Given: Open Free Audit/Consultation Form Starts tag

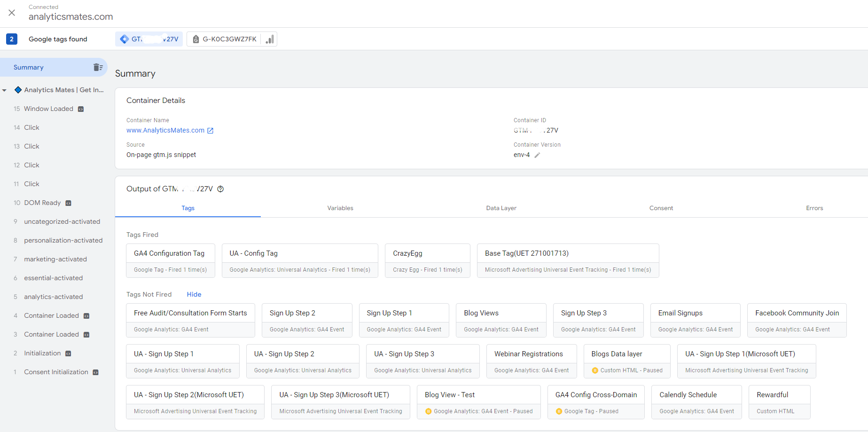Looking at the screenshot, I should pyautogui.click(x=190, y=320).
